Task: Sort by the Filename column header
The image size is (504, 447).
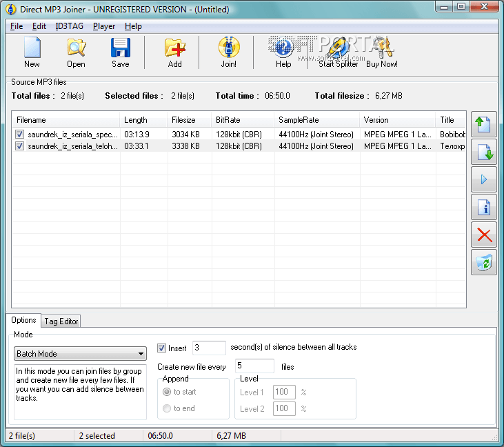Action: tap(65, 120)
